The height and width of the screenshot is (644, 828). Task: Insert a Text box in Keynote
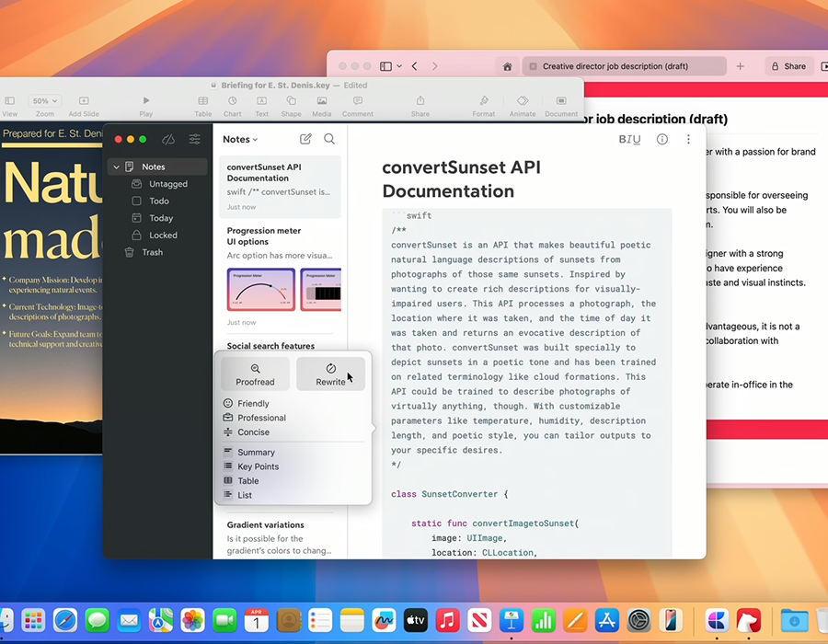click(262, 106)
